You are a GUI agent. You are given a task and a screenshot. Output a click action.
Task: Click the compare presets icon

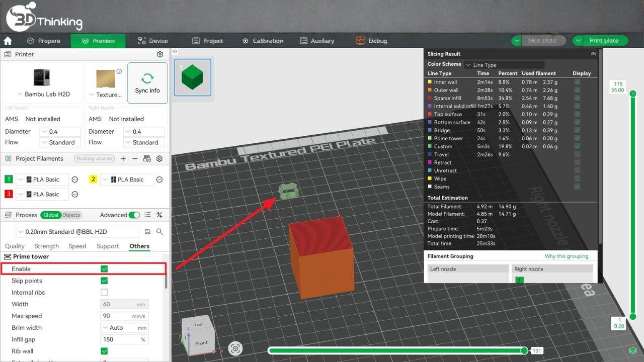point(159,215)
